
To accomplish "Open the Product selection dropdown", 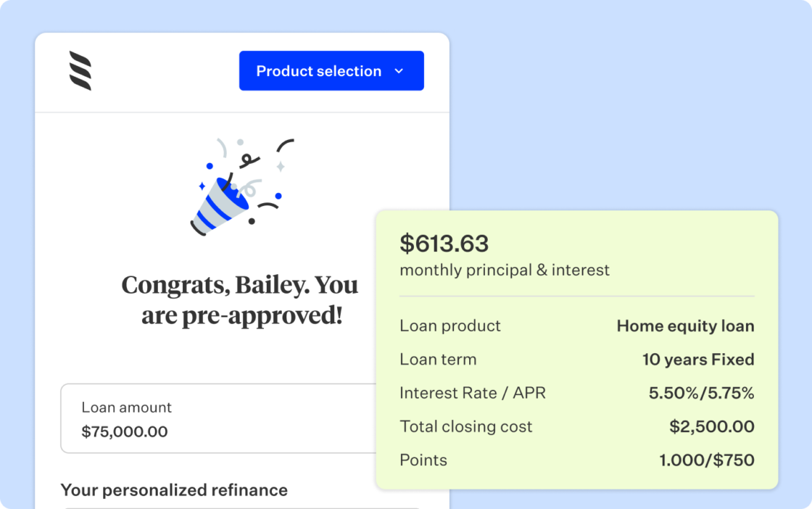I will point(331,70).
